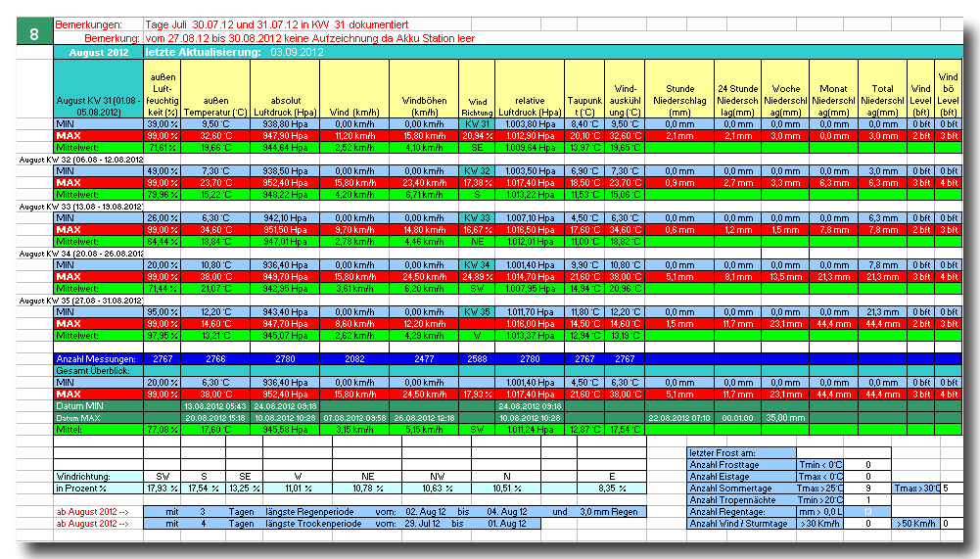Viewport: 980px width, 559px height.
Task: Select the measurement count 2082
Action: (354, 359)
